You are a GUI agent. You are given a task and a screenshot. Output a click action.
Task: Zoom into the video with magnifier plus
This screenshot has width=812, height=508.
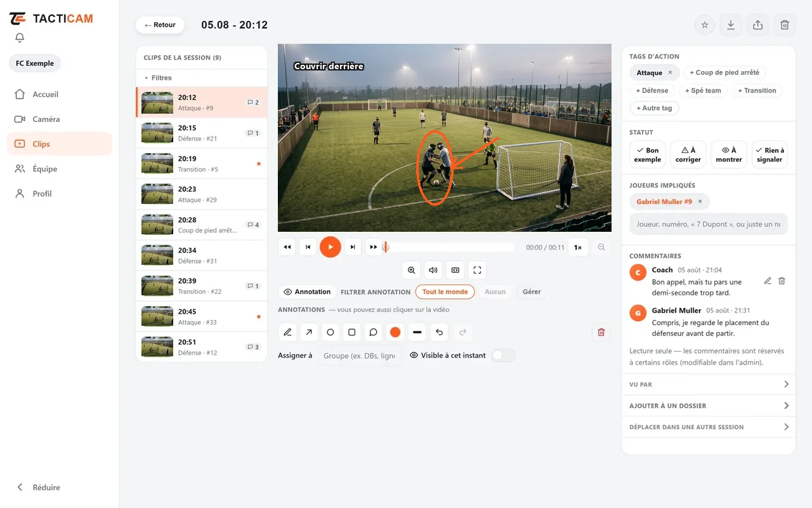coord(412,270)
